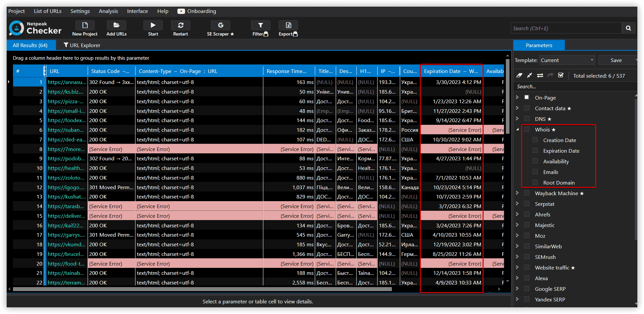The width and height of the screenshot is (644, 314).
Task: Expand the SEMrush group
Action: [517, 257]
